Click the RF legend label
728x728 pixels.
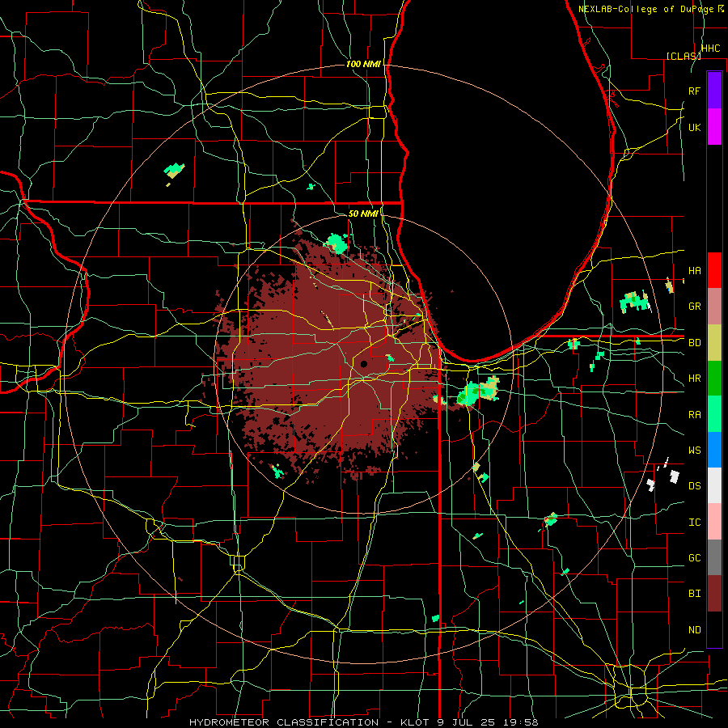[x=694, y=91]
